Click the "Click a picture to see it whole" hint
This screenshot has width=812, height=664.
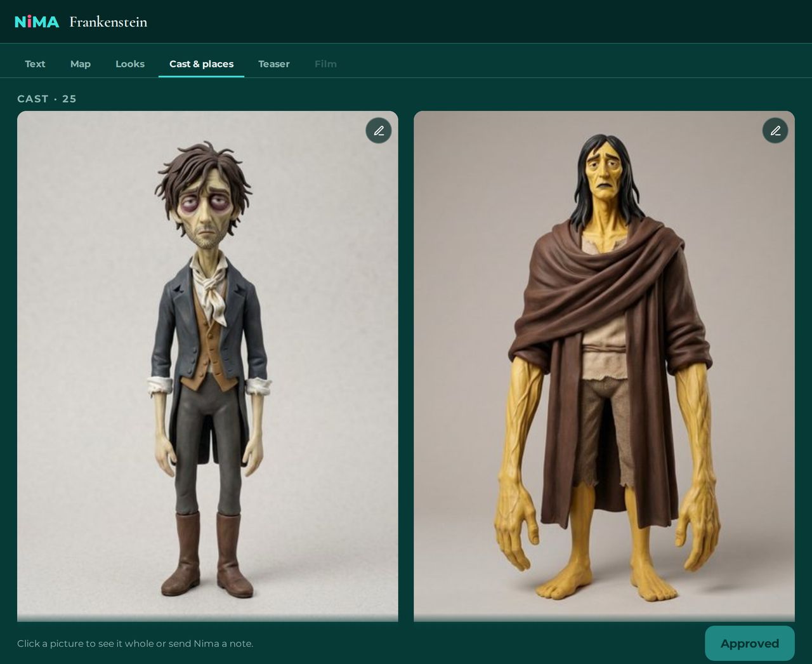pyautogui.click(x=135, y=644)
